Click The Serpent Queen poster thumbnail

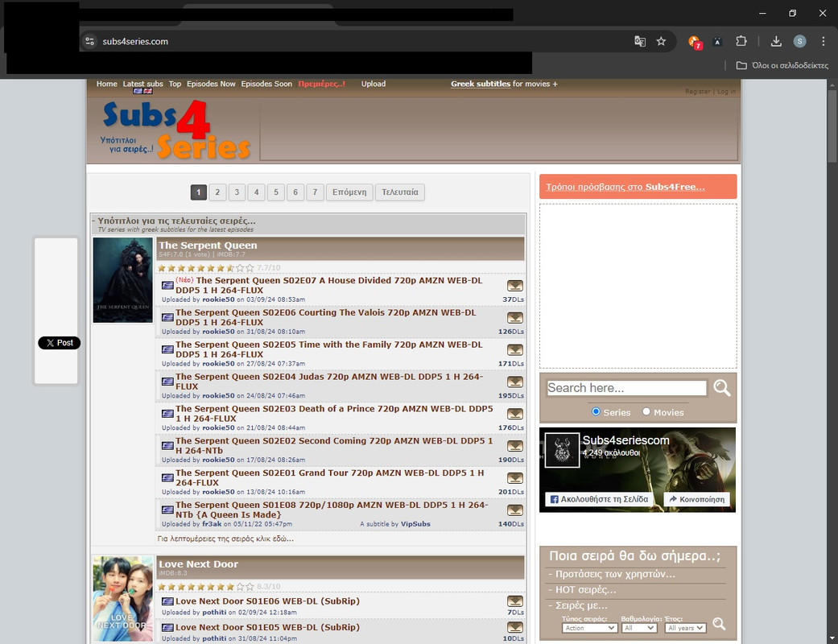coord(123,280)
